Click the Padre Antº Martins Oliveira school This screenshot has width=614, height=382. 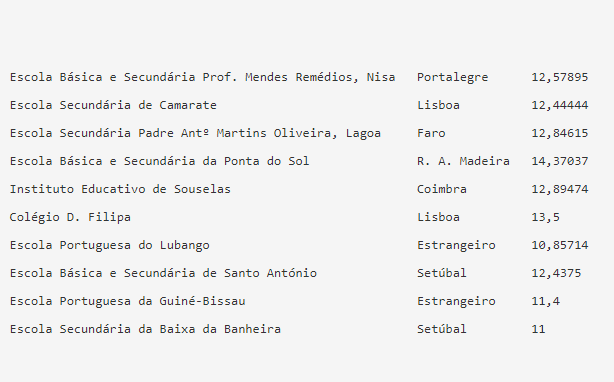195,133
